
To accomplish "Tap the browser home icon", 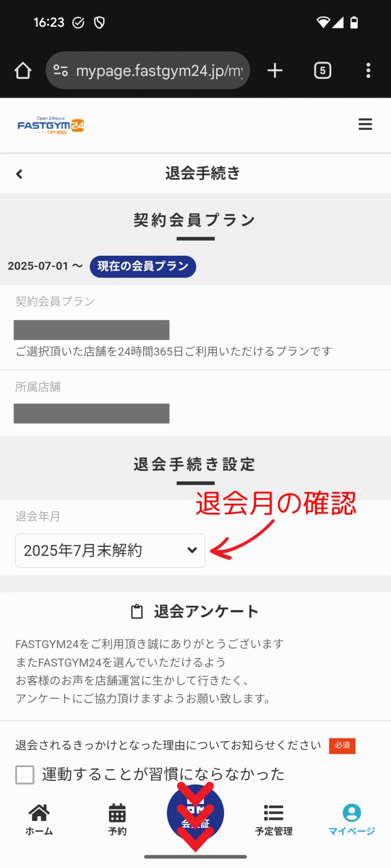I will [23, 71].
